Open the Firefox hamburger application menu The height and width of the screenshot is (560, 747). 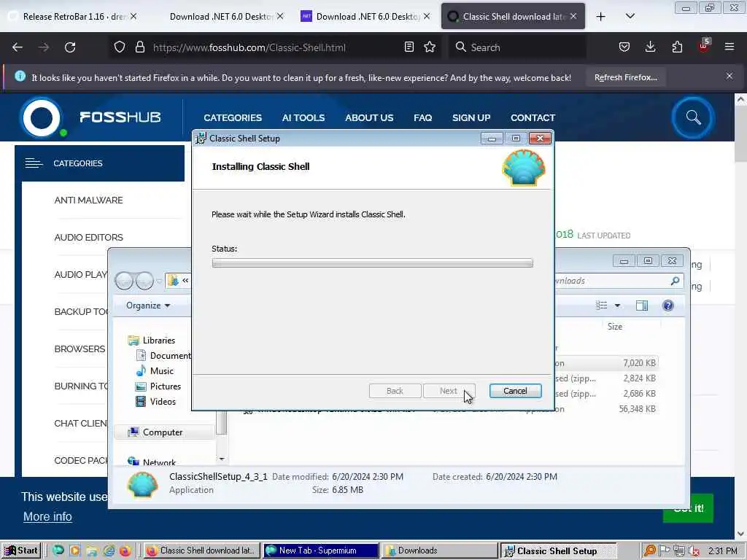point(729,47)
